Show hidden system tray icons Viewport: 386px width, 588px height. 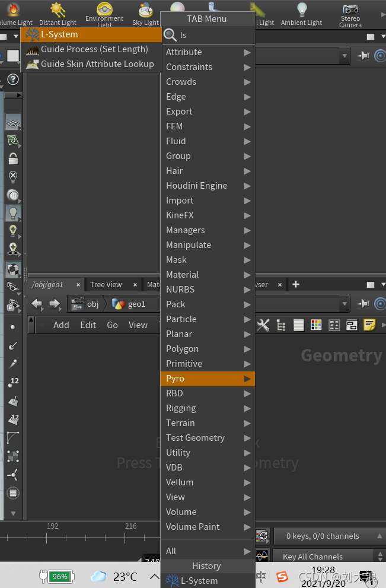(x=154, y=576)
